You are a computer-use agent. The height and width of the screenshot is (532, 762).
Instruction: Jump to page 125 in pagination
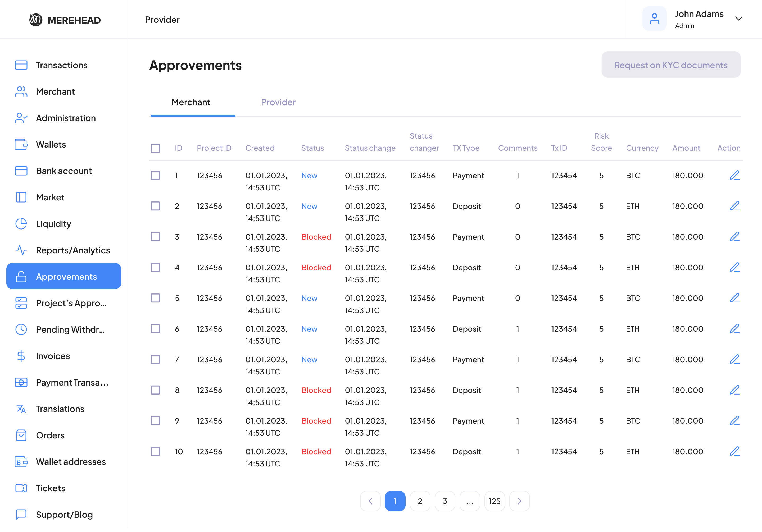495,501
